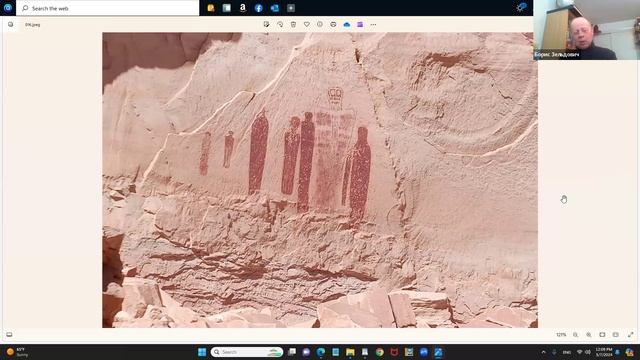The height and width of the screenshot is (360, 640).
Task: Toggle the filmstrip icon at bottom left
Action: point(9,335)
